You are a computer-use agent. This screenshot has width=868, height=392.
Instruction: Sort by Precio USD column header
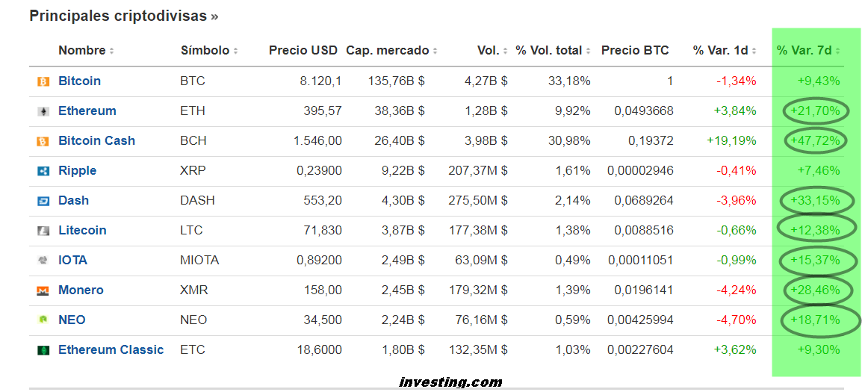click(303, 51)
